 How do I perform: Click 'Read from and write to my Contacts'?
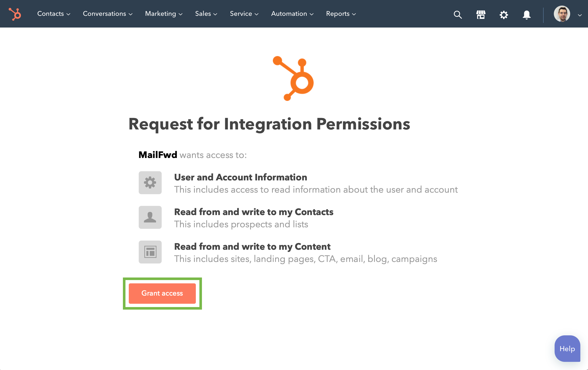click(254, 212)
